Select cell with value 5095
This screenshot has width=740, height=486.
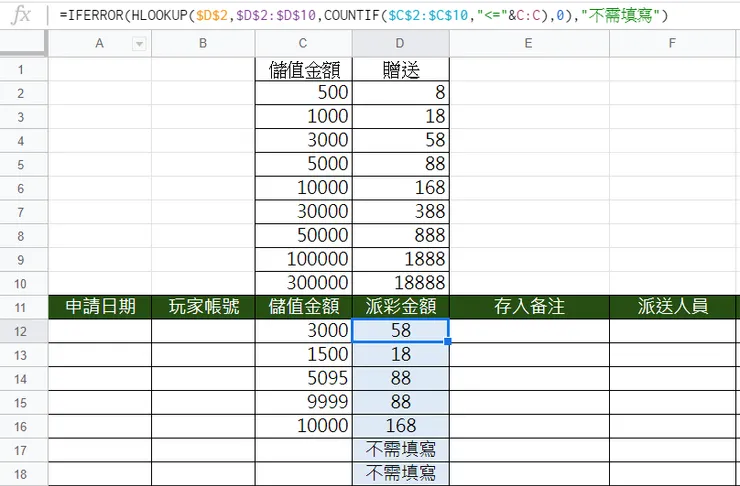[303, 378]
